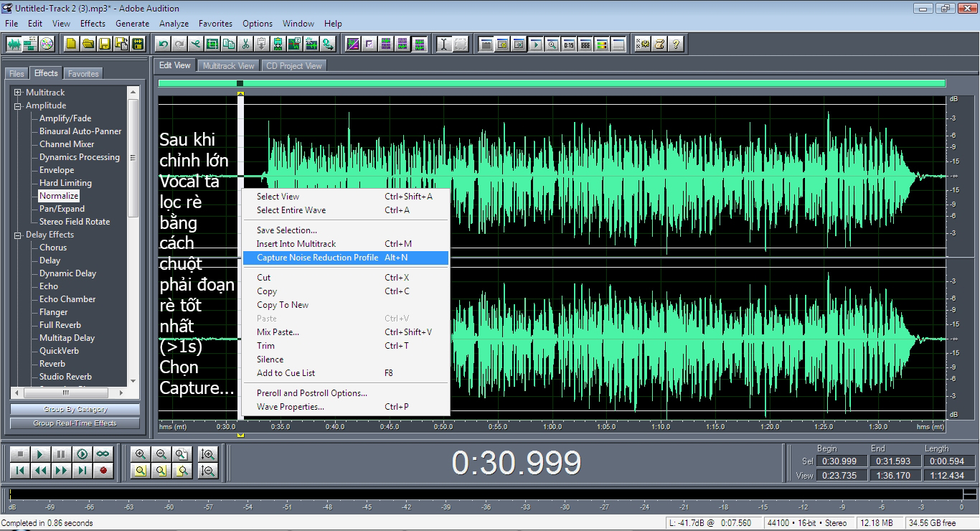
Task: Open the Generate menu
Action: coord(133,24)
